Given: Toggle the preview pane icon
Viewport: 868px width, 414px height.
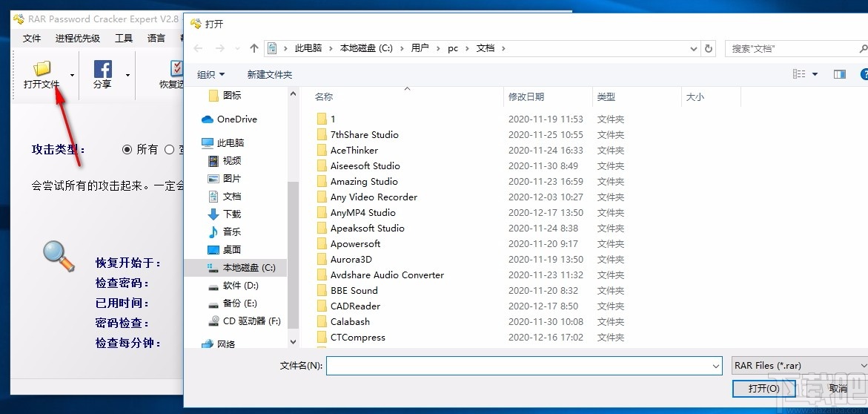Looking at the screenshot, I should point(840,73).
